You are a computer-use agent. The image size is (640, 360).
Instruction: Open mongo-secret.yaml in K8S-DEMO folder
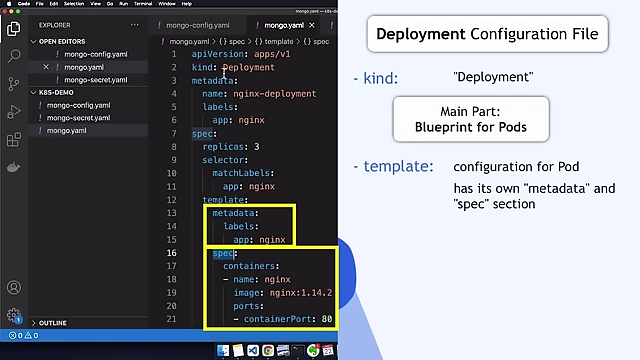(x=88, y=118)
